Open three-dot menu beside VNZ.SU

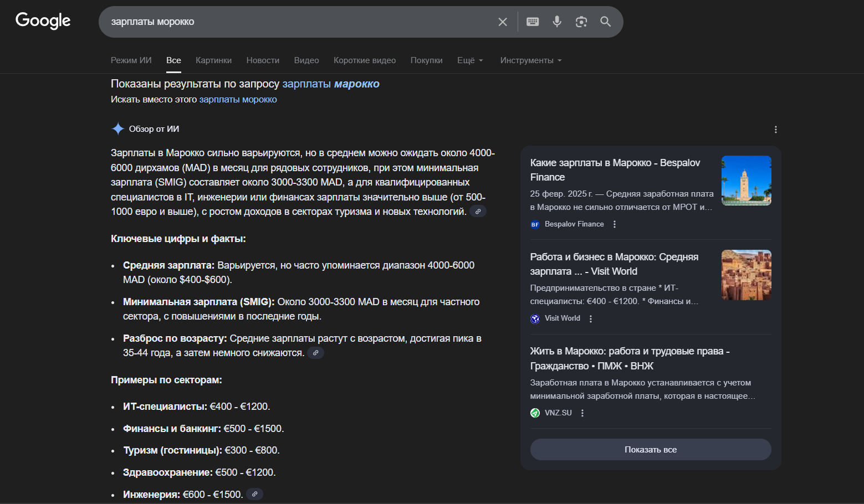(x=582, y=413)
